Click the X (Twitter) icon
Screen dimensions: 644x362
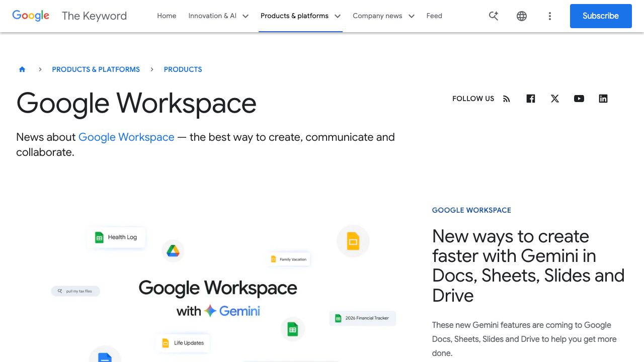coord(554,99)
